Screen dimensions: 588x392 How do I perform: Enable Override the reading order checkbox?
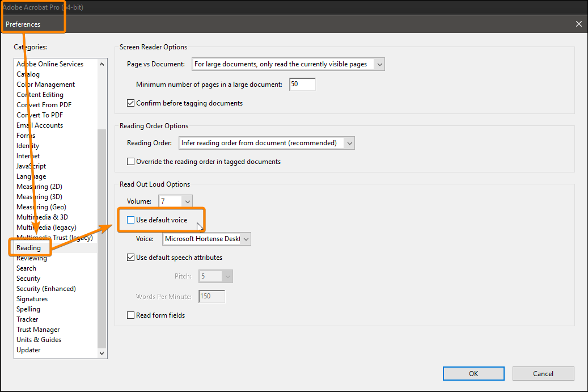click(x=132, y=162)
